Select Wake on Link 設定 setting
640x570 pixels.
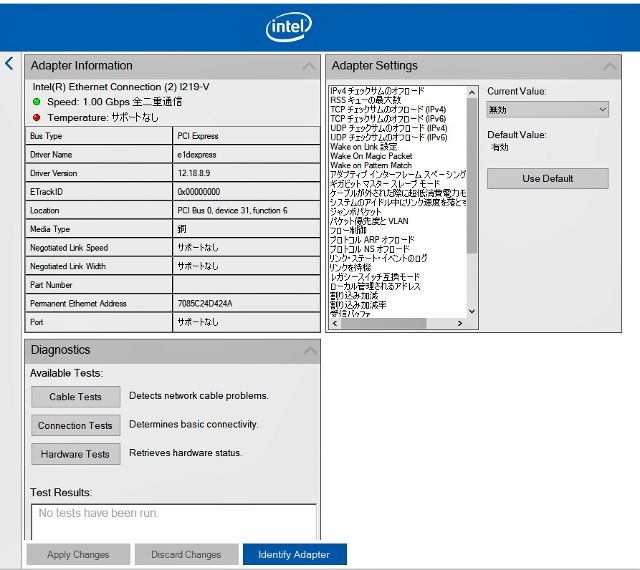point(364,147)
